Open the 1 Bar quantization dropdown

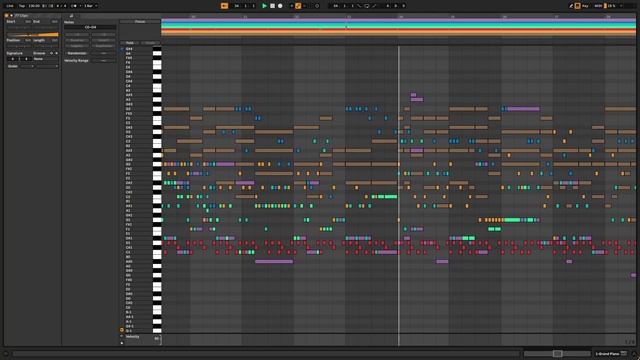[x=91, y=6]
